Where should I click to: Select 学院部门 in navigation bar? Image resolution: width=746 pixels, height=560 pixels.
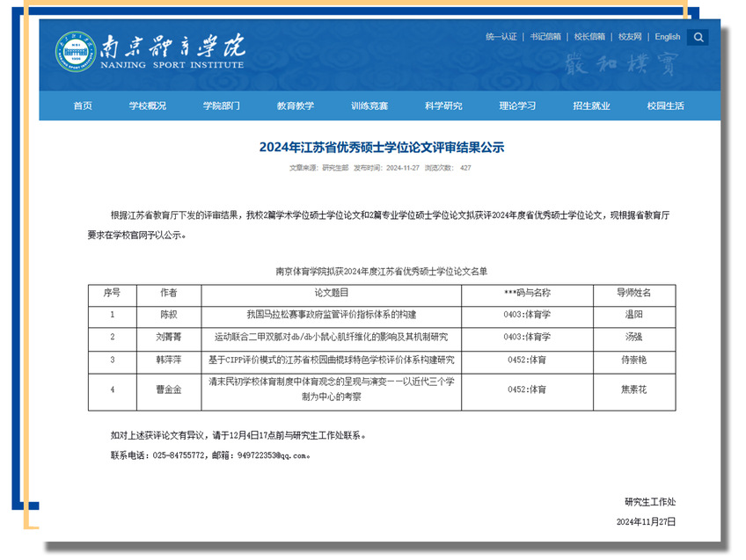point(221,106)
